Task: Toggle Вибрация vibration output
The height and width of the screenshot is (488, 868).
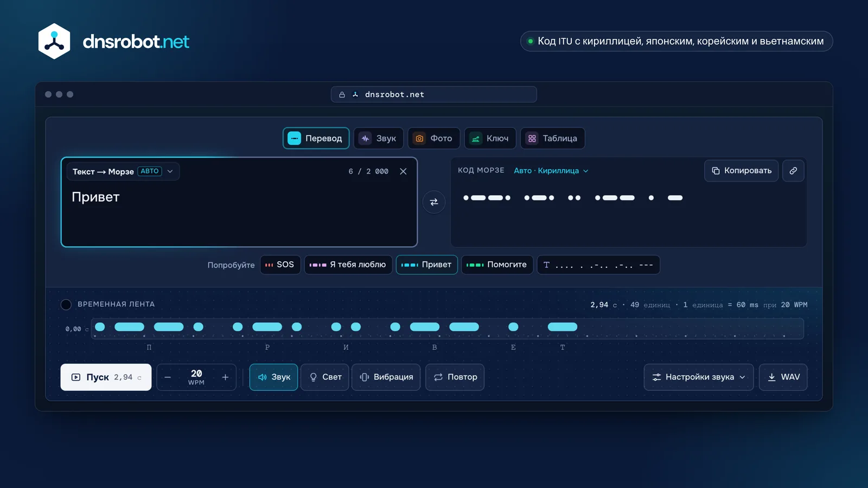Action: pos(386,377)
